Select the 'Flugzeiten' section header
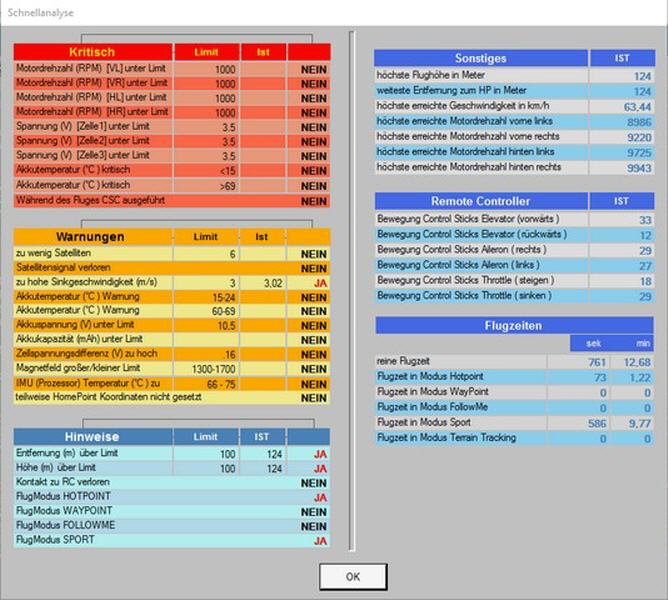The image size is (668, 600). [514, 326]
